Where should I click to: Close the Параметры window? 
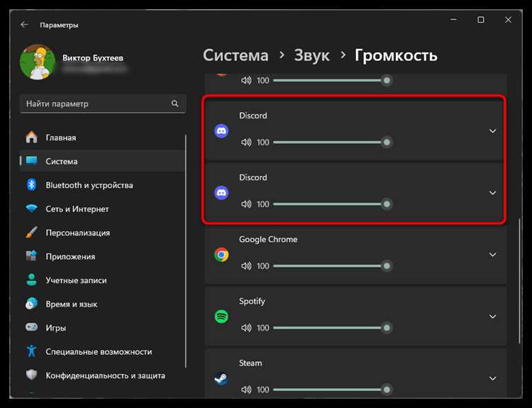tap(508, 20)
